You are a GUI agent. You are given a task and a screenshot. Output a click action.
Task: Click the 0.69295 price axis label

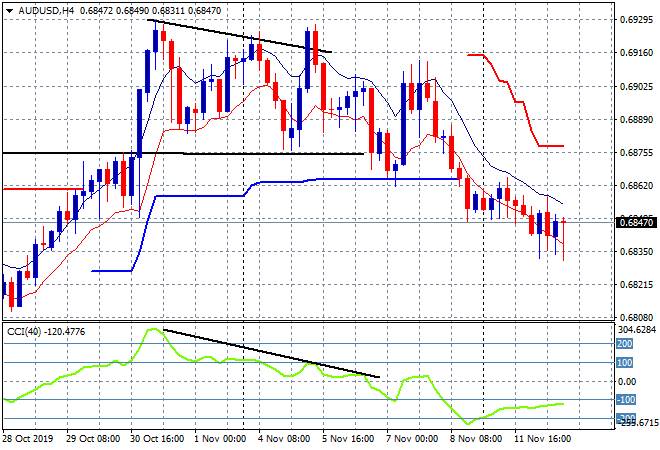(637, 19)
